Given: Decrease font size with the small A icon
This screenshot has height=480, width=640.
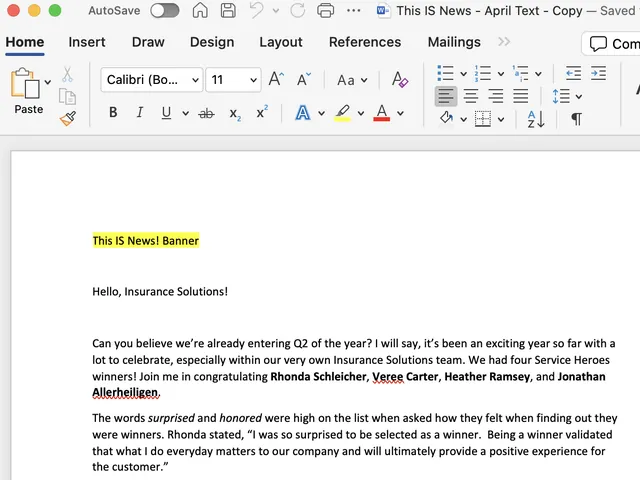Looking at the screenshot, I should [x=304, y=79].
